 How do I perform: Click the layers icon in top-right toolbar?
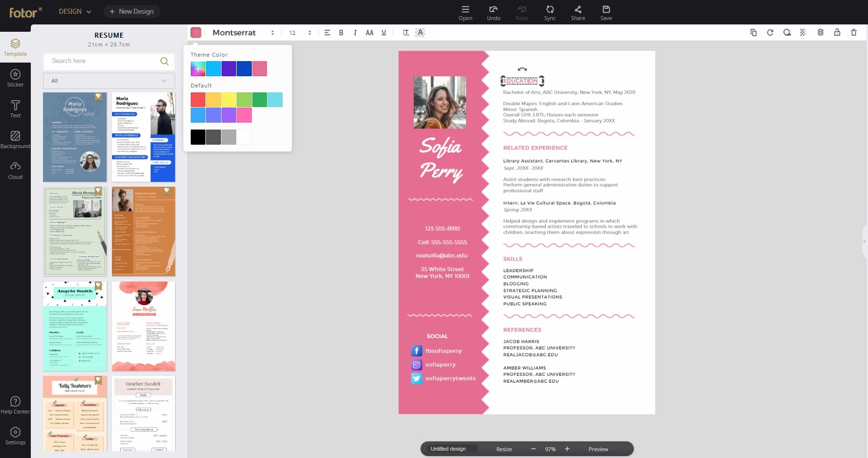tap(821, 32)
